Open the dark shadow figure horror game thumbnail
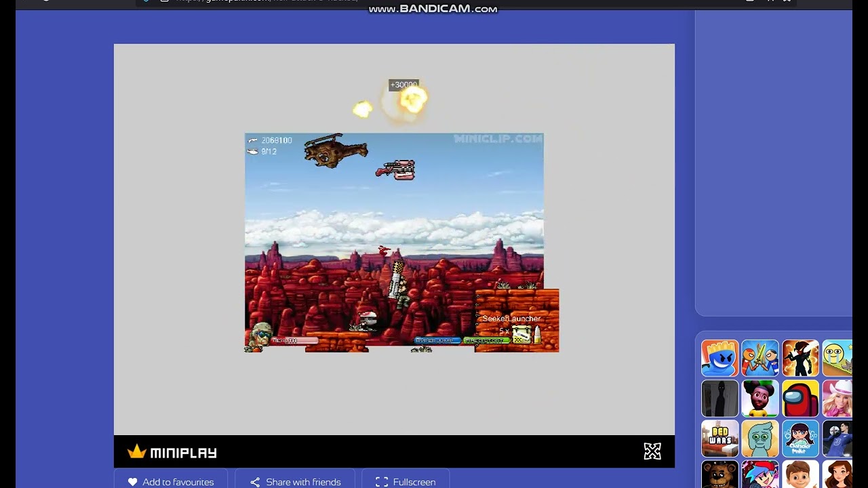 (x=720, y=399)
